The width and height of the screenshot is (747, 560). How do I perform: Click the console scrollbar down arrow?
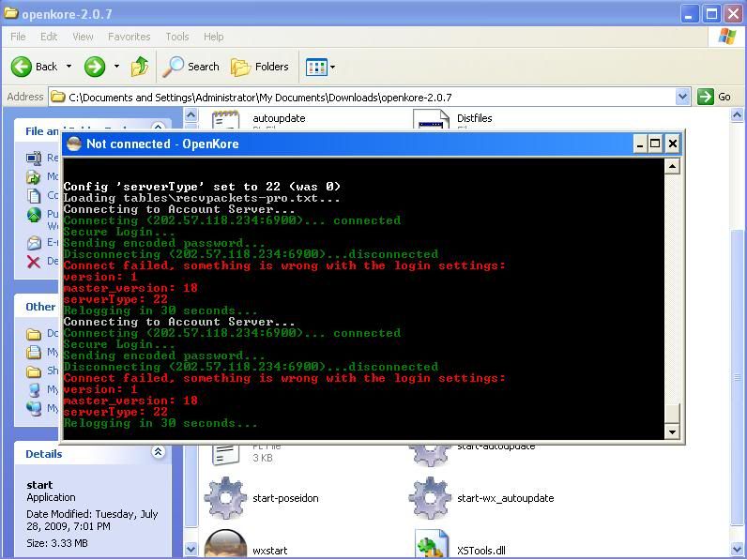(672, 431)
